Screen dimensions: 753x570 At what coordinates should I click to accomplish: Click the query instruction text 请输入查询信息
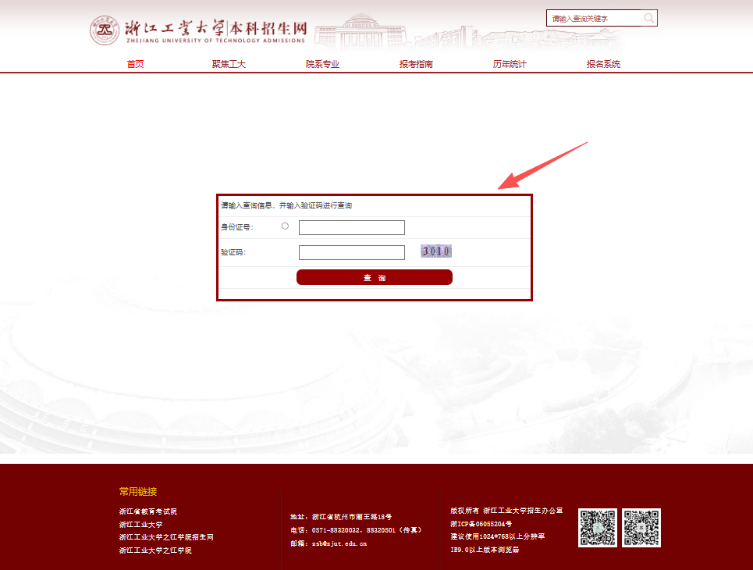[x=286, y=206]
